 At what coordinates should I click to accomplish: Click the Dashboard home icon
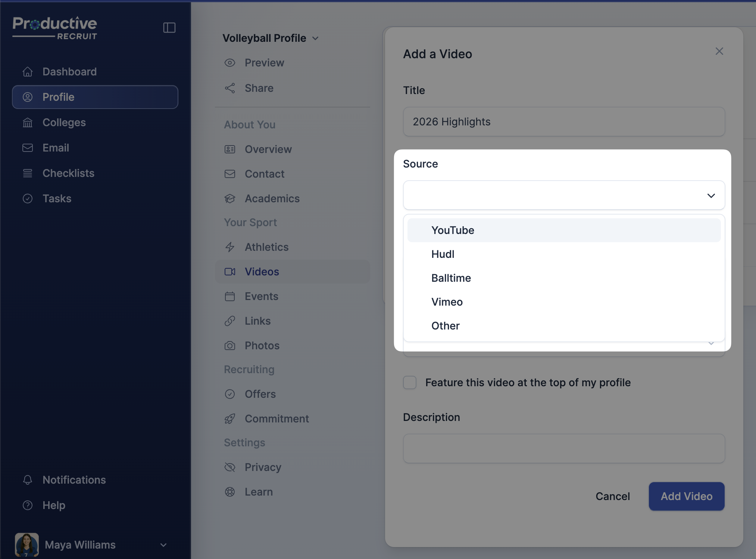pos(28,72)
